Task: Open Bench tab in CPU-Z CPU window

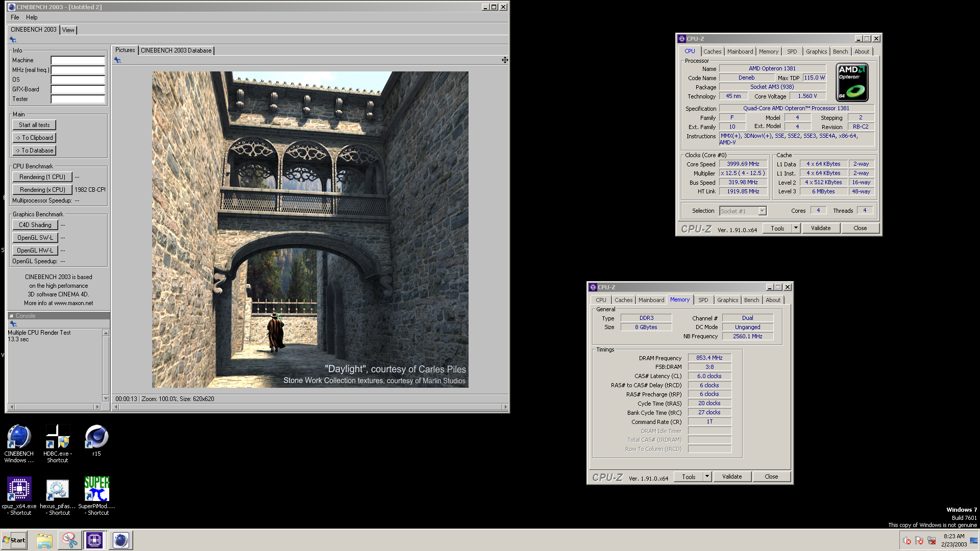Action: [x=840, y=52]
